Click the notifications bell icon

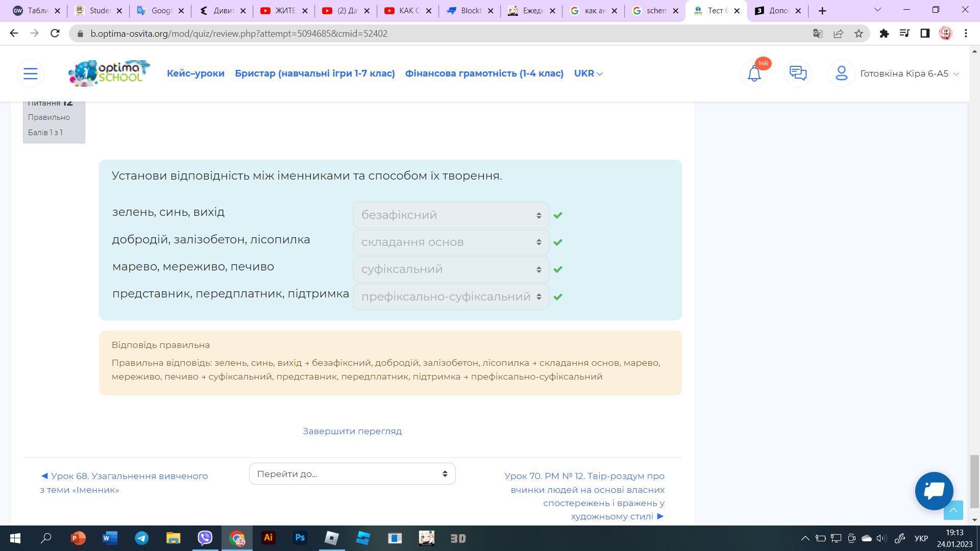754,73
